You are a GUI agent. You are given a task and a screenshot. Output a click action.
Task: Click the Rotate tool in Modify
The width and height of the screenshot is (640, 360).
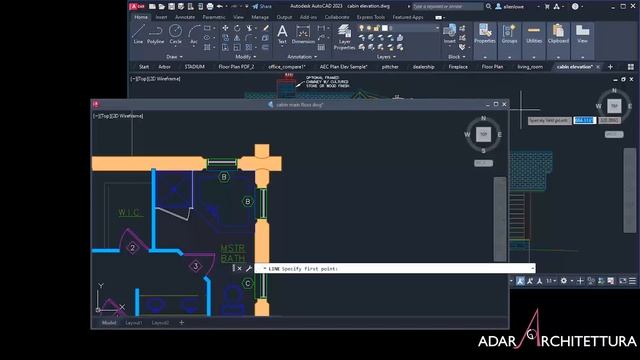(x=237, y=28)
